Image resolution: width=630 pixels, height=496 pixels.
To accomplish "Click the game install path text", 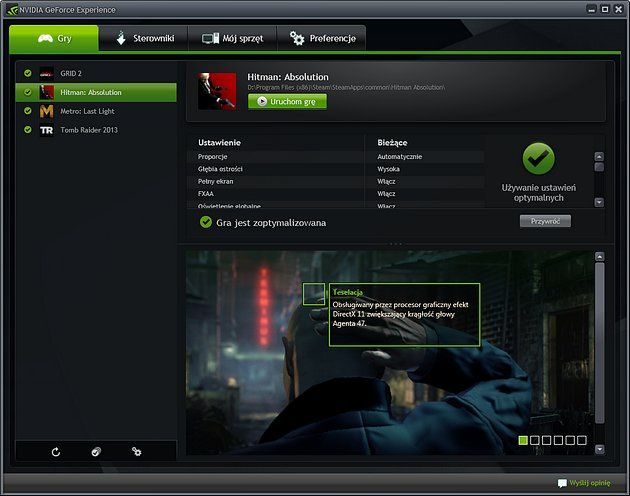I will click(346, 87).
